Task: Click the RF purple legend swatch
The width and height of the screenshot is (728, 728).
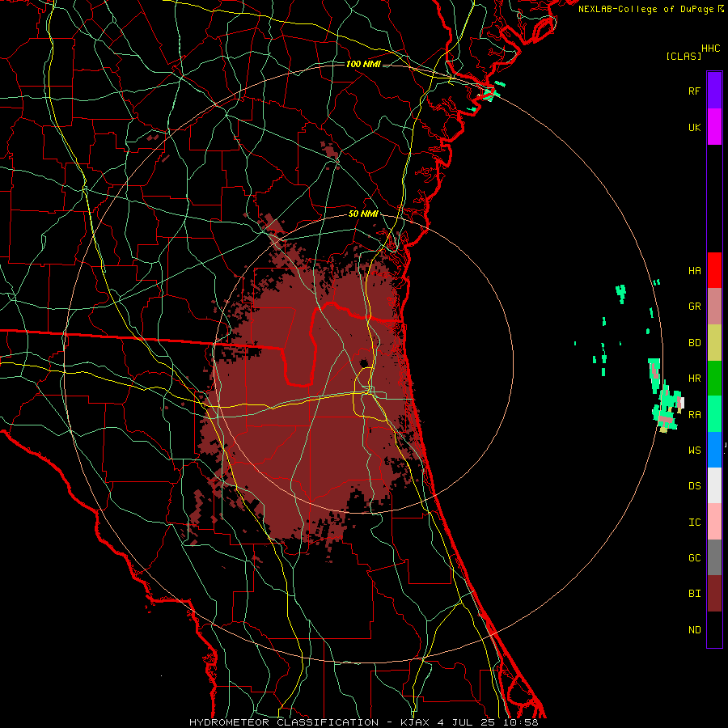Action: [714, 91]
